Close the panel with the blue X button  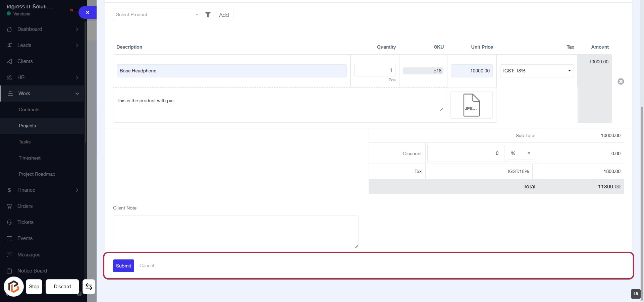coord(88,12)
